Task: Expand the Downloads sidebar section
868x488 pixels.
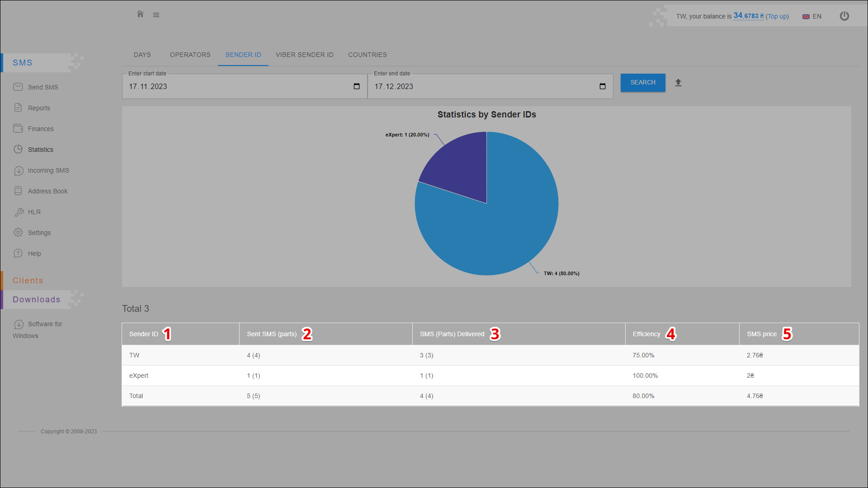Action: click(37, 300)
